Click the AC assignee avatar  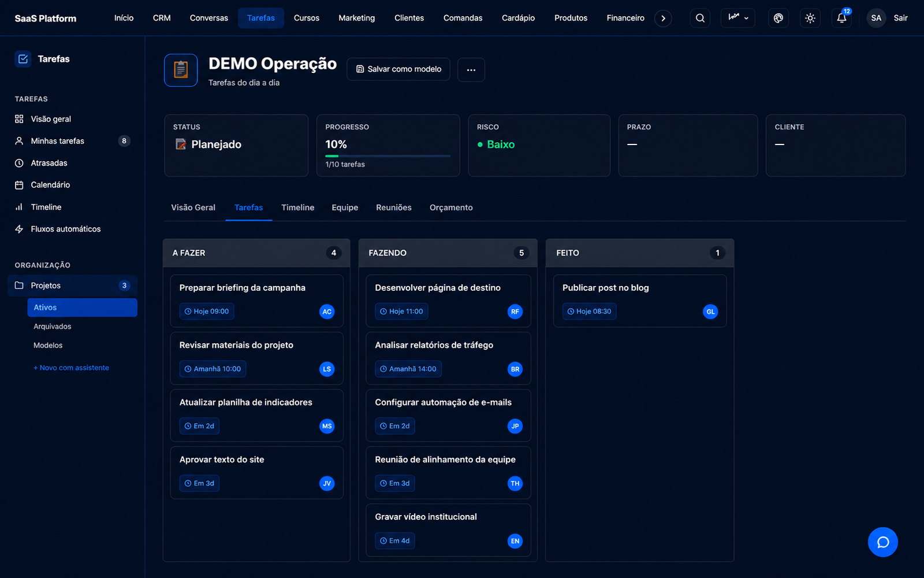(x=327, y=312)
